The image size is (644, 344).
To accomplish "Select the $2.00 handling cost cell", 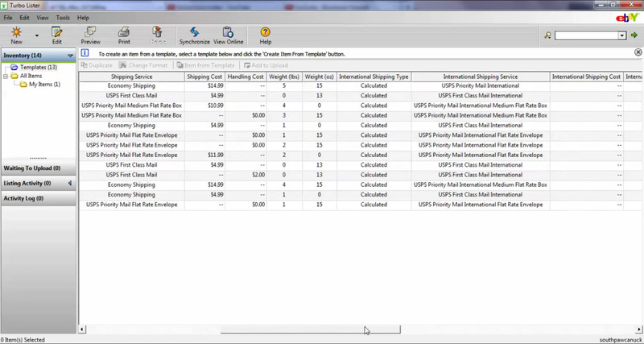I will 246,175.
